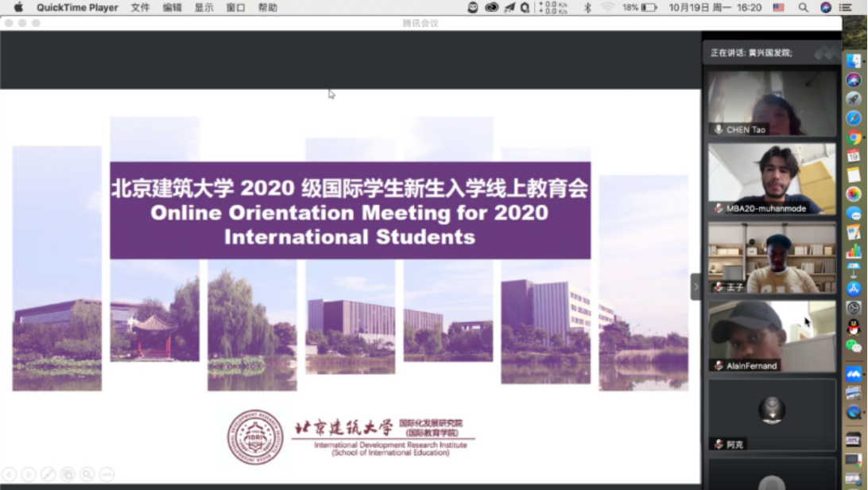Open Google Chrome from the Dock
Viewport: 868px width, 490px height.
[x=854, y=137]
